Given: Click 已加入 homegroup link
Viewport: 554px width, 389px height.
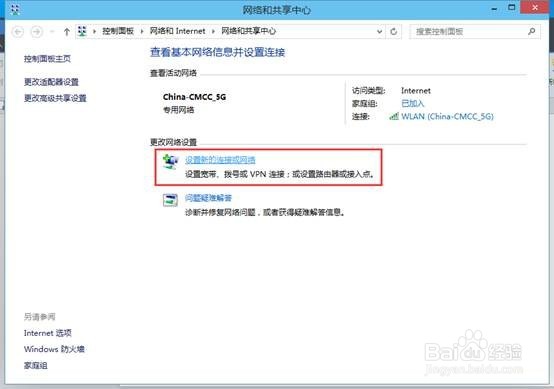Looking at the screenshot, I should pyautogui.click(x=412, y=104).
